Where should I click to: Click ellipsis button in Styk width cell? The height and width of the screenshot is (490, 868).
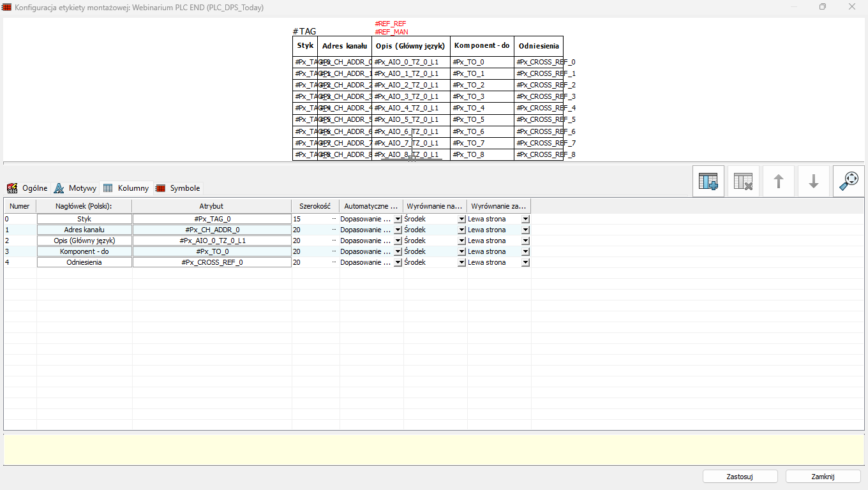point(334,219)
